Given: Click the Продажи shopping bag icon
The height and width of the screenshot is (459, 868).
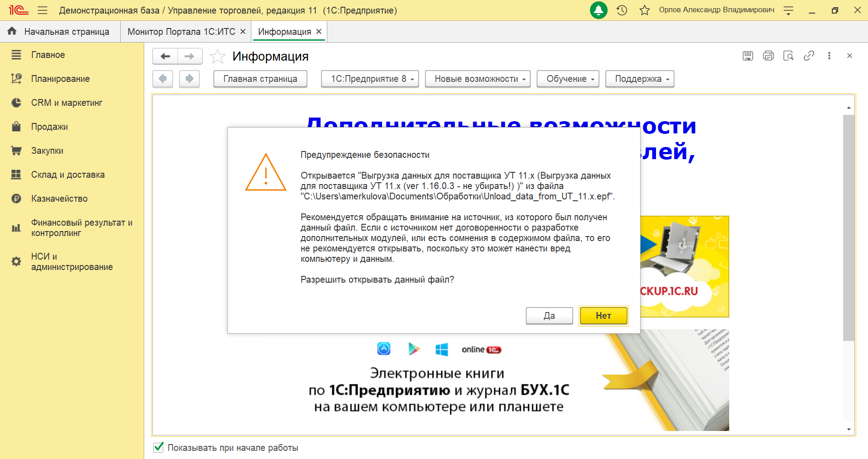Looking at the screenshot, I should [16, 126].
